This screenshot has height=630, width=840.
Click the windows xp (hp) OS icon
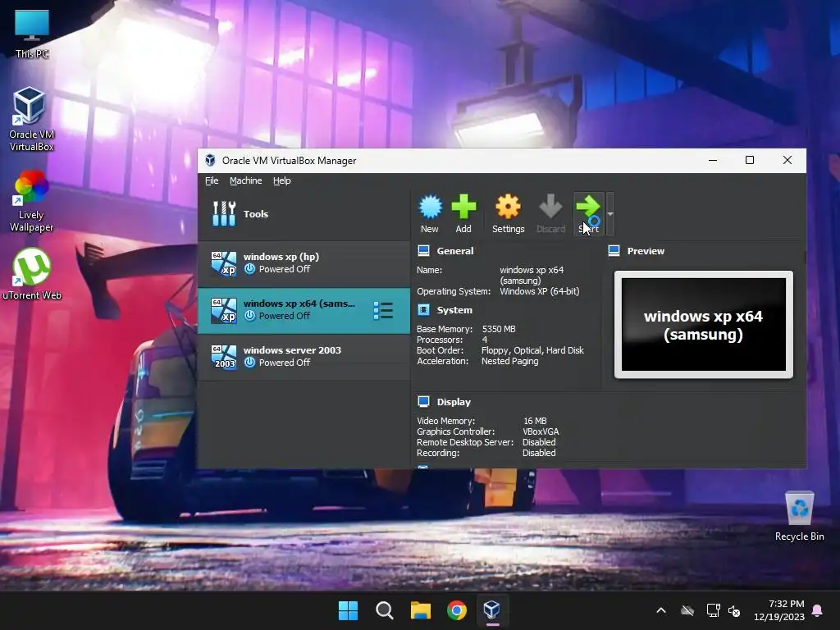[x=223, y=263]
